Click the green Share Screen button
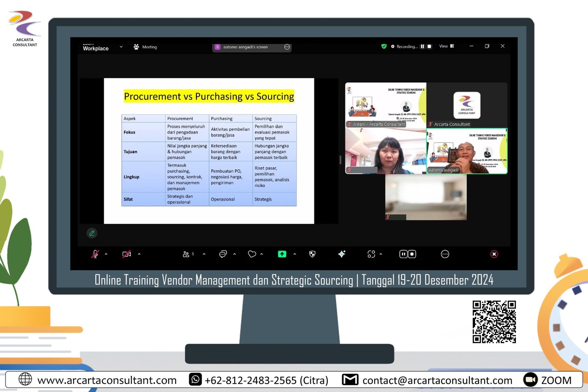Viewport: 588px width, 392px height. 282,254
